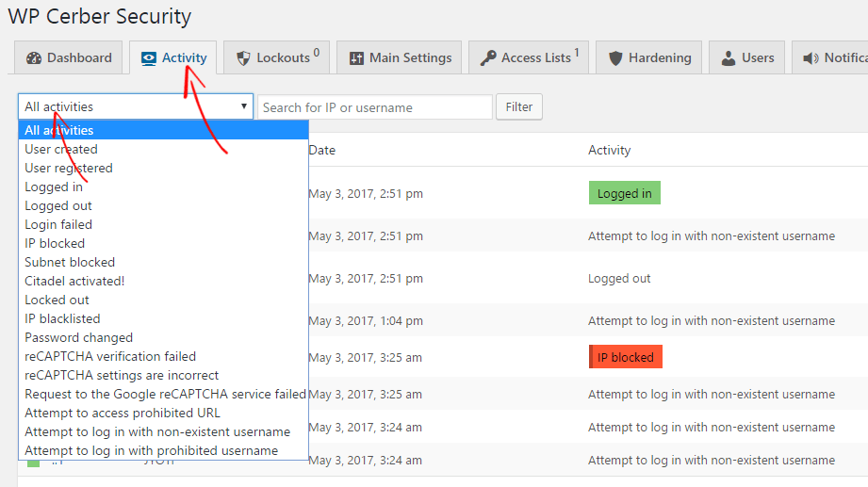Click the Main Settings sliders icon

click(356, 58)
